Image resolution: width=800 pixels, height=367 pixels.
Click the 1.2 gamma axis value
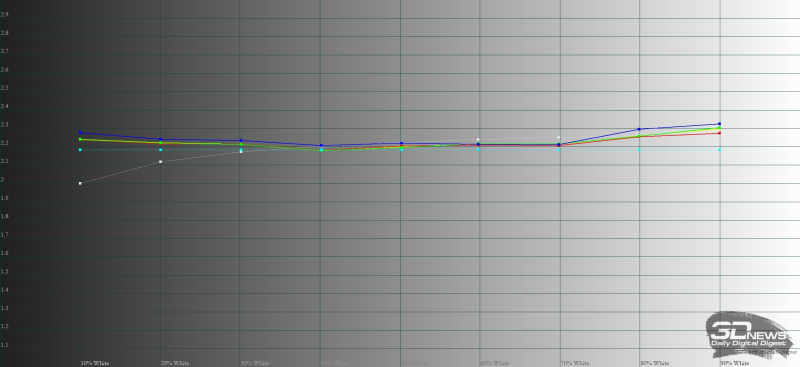point(4,327)
